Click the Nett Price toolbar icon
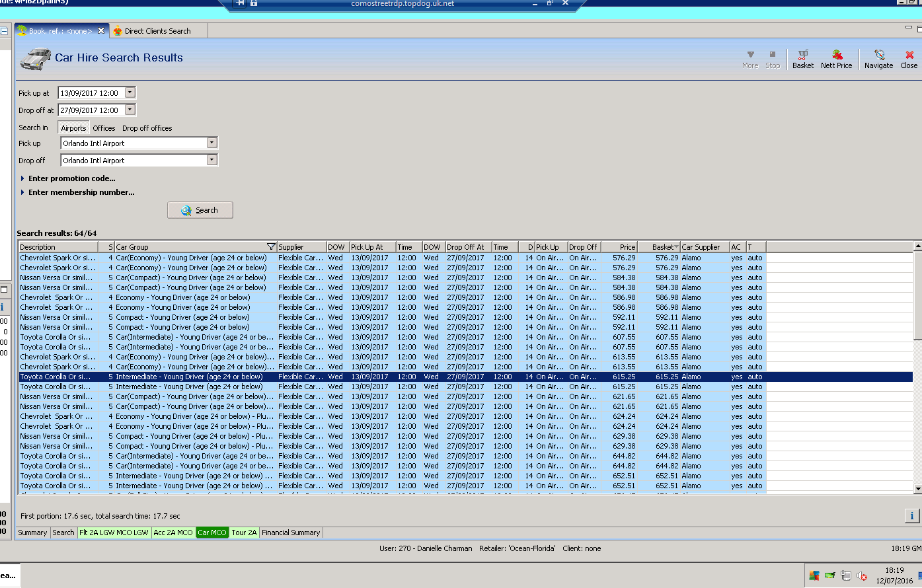Screen dimensions: 922x588 coord(836,58)
